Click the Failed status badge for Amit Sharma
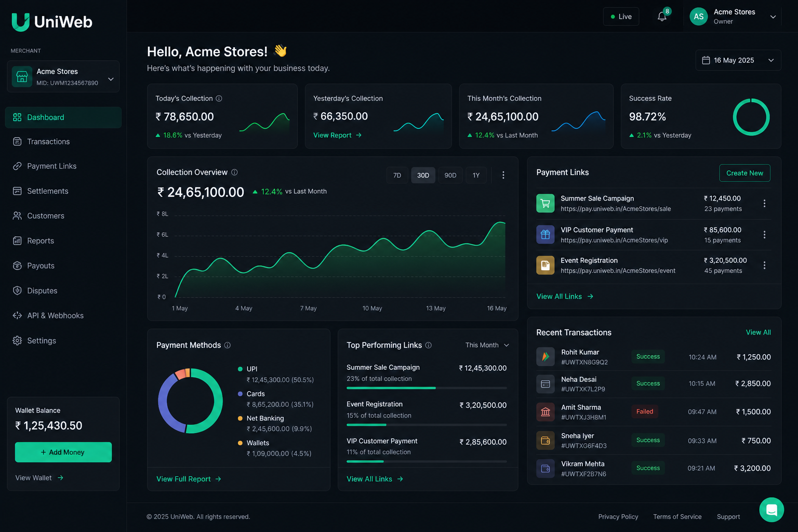Image resolution: width=798 pixels, height=532 pixels. pos(645,411)
